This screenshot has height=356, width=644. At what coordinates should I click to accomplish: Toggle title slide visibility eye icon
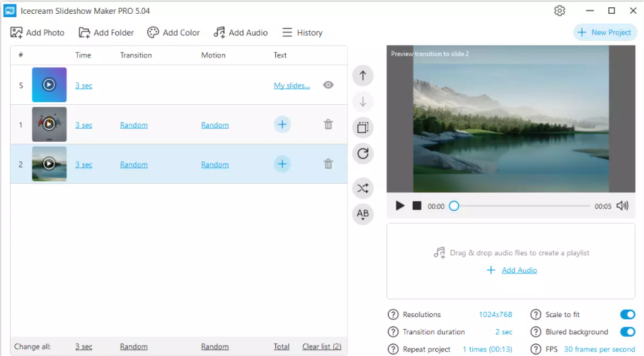[328, 85]
